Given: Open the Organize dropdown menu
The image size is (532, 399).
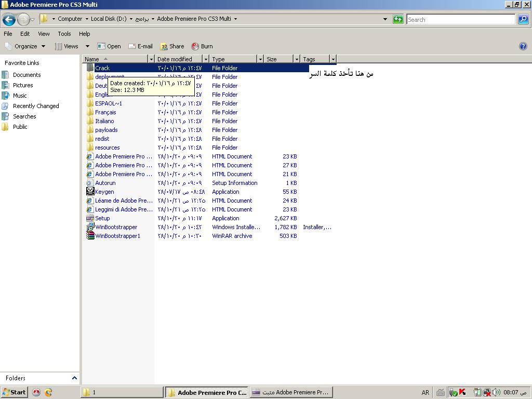Looking at the screenshot, I should pyautogui.click(x=25, y=46).
